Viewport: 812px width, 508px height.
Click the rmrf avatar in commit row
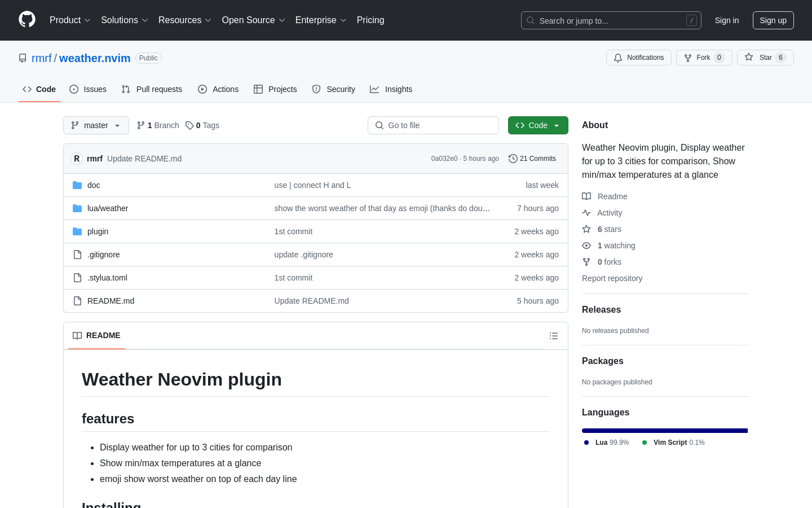pos(77,159)
